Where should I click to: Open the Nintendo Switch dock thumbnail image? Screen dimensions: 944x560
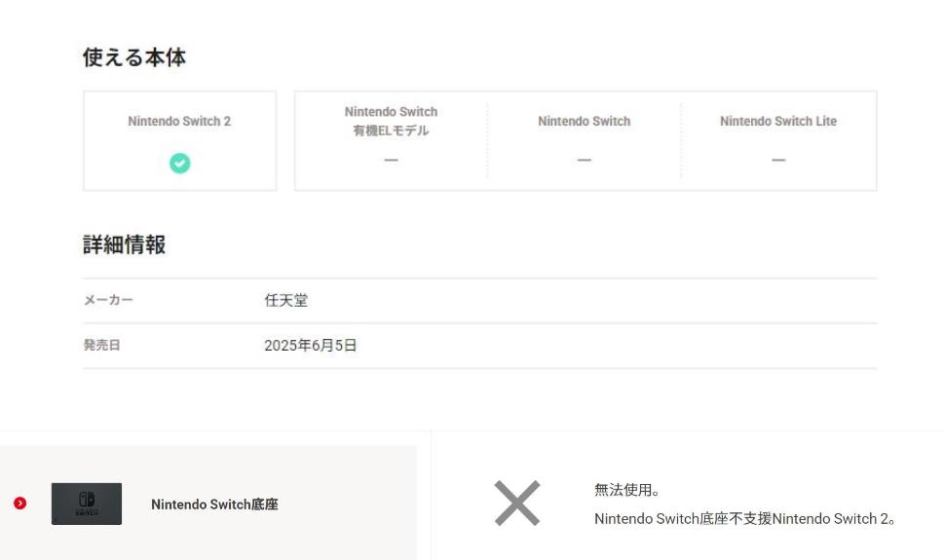click(87, 504)
